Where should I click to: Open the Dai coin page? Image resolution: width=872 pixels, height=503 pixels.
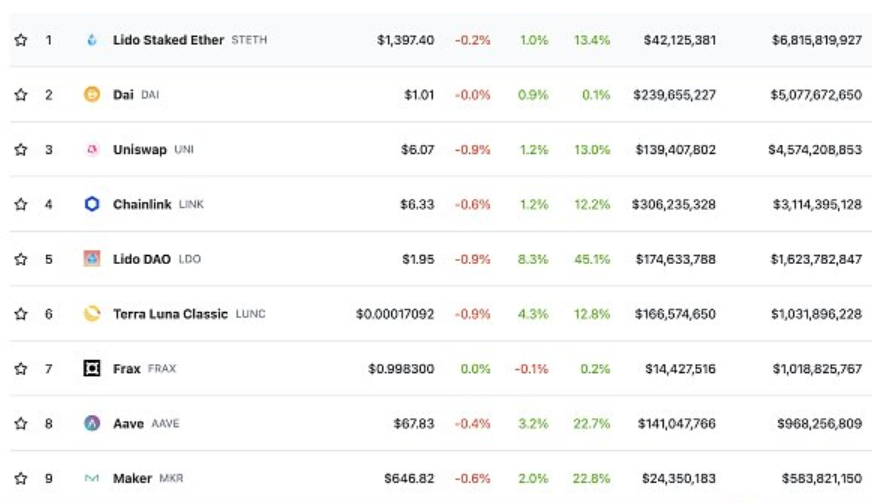(123, 95)
